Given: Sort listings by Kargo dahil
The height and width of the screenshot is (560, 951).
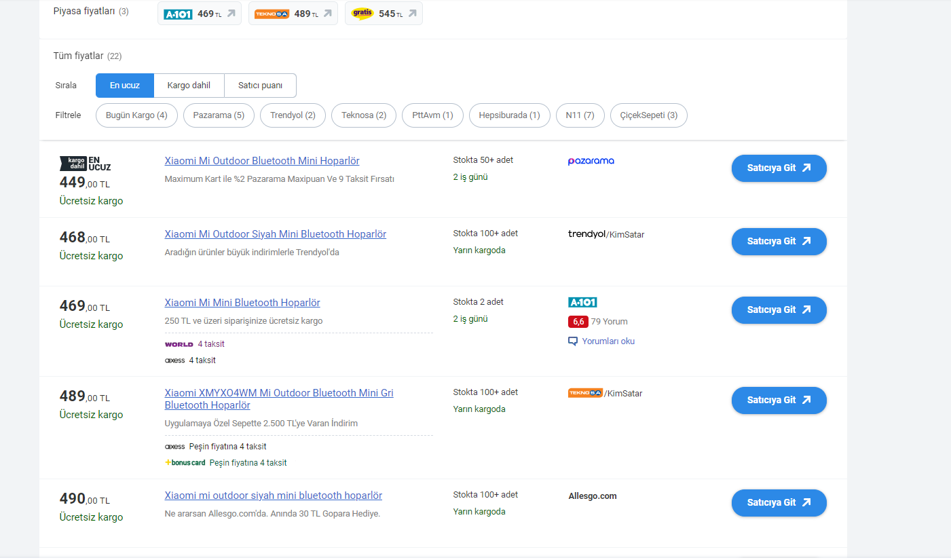Looking at the screenshot, I should tap(189, 86).
